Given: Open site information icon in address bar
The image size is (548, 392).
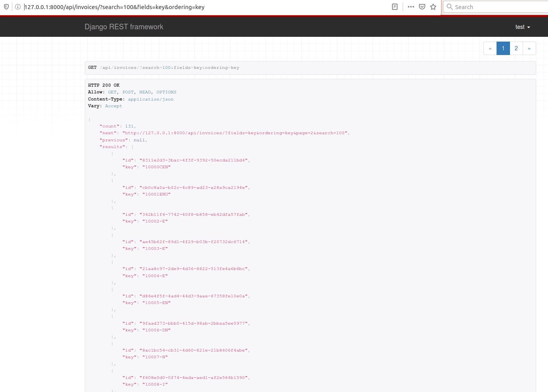Looking at the screenshot, I should click(17, 7).
